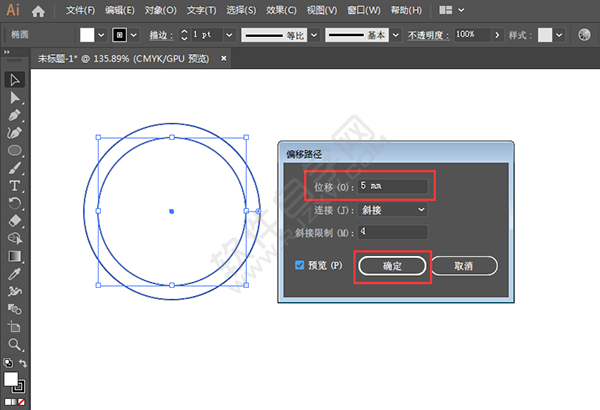
Task: Open the arrange documents layout icon
Action: 445,10
